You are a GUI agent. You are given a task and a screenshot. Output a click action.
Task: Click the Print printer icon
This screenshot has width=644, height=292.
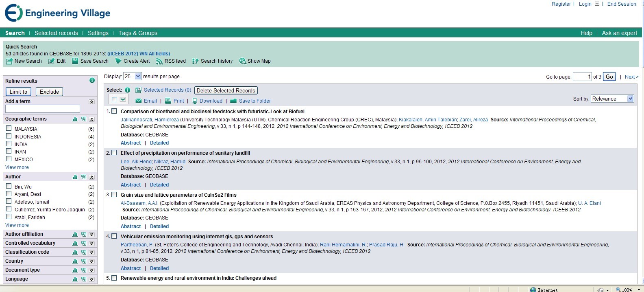(x=168, y=101)
